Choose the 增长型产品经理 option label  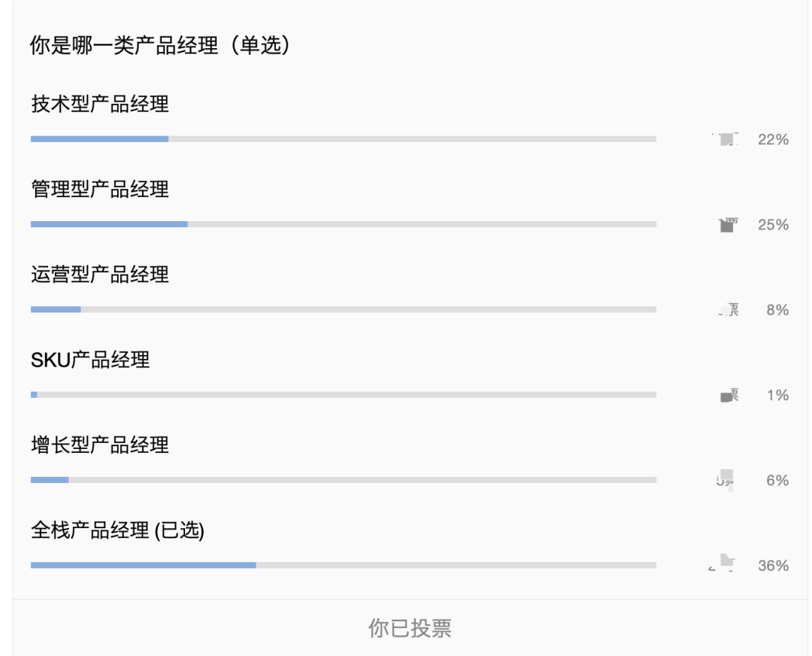coord(100,445)
